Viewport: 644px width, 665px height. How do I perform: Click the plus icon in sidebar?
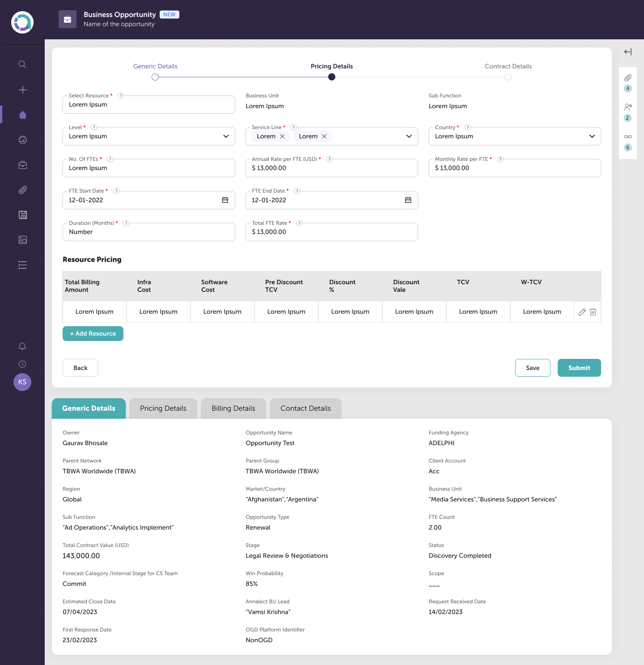22,90
